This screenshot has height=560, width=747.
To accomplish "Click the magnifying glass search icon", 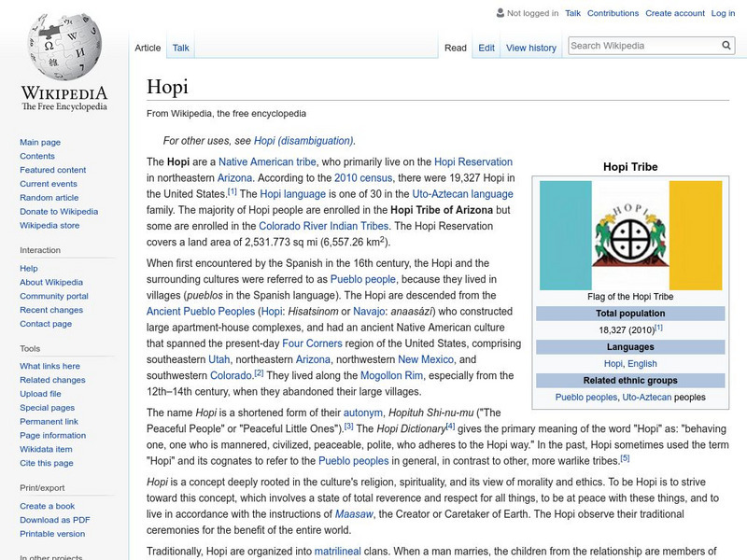I will 726,45.
